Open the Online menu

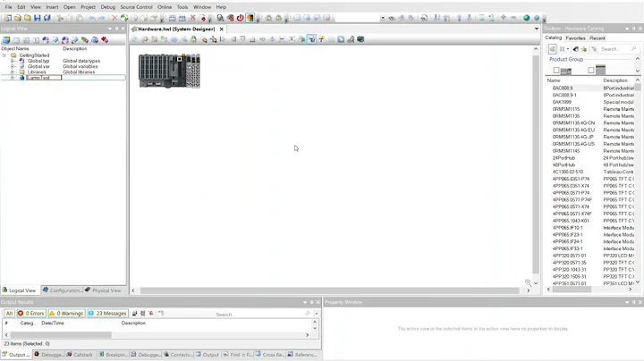pyautogui.click(x=165, y=7)
